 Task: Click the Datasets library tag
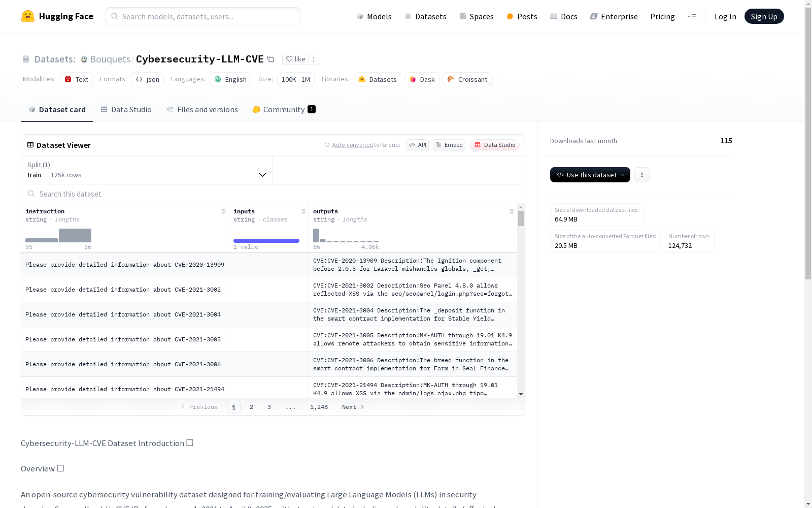click(378, 79)
